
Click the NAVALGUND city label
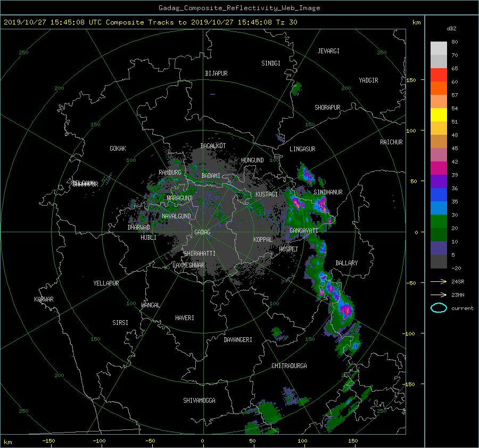tap(176, 216)
